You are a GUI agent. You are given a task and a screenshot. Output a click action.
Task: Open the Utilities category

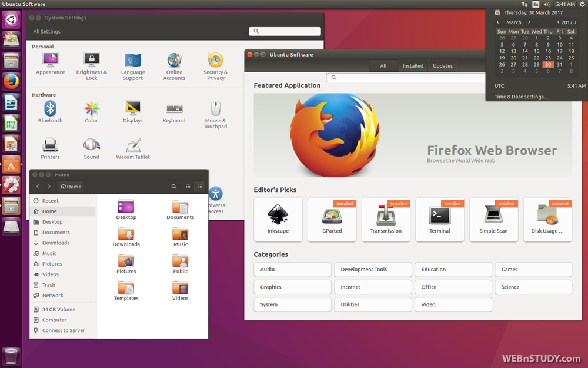(x=373, y=304)
